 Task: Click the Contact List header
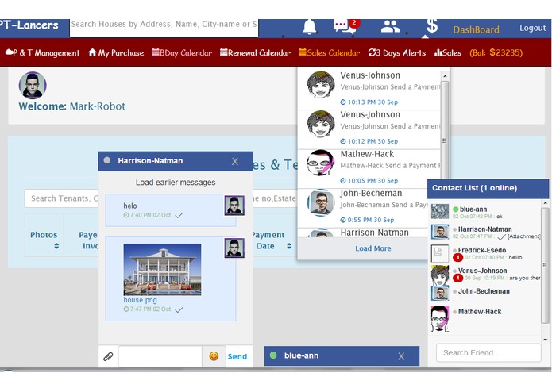click(x=488, y=188)
